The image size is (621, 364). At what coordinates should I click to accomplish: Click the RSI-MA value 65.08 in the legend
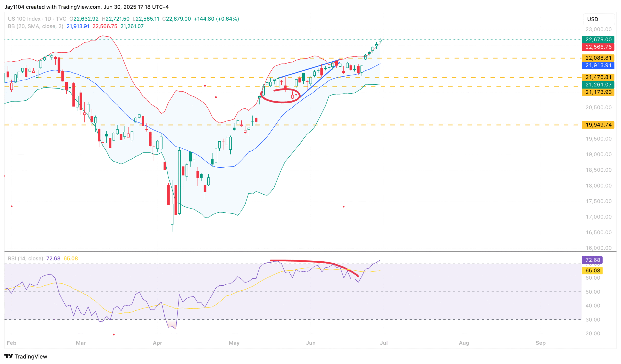point(71,258)
